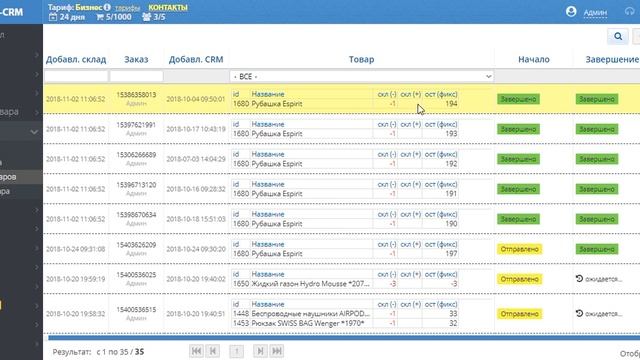The height and width of the screenshot is (360, 640).
Task: Open the Admin user avatar icon
Action: pyautogui.click(x=571, y=11)
